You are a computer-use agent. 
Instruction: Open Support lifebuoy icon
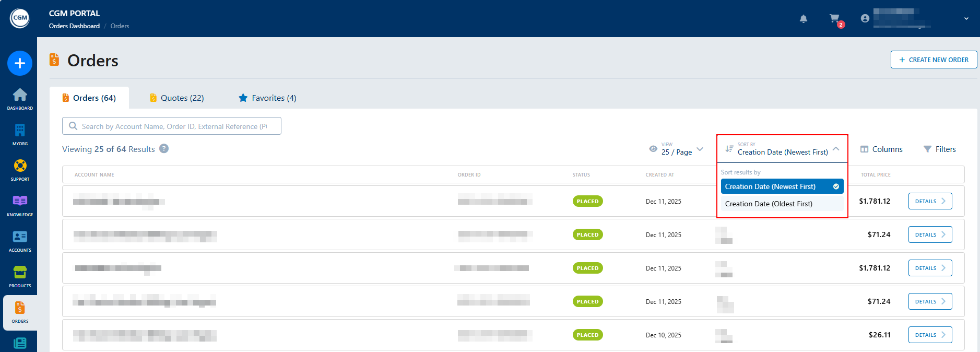click(x=20, y=169)
